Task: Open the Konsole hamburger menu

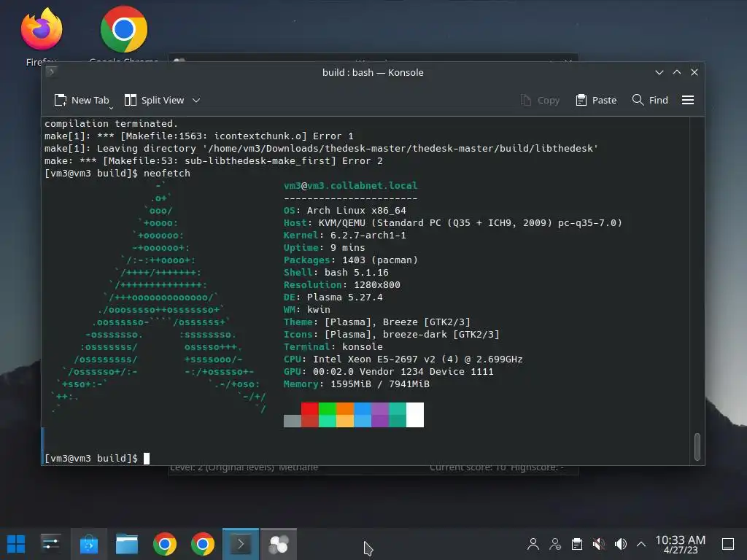Action: [687, 101]
